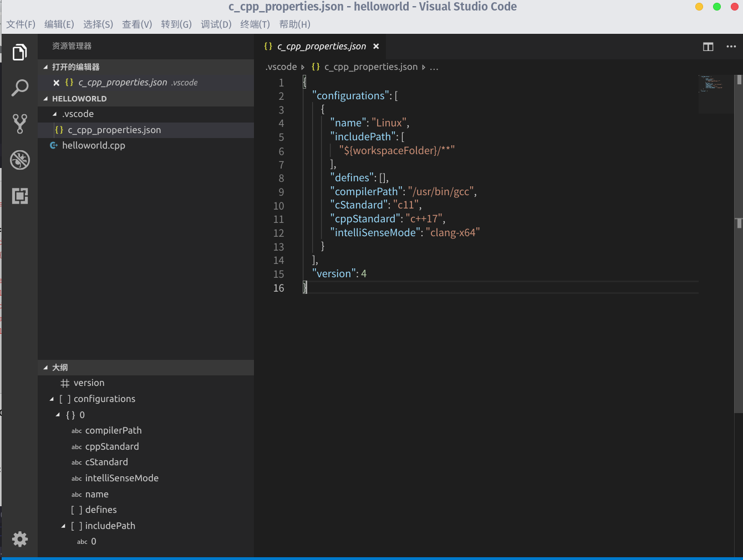This screenshot has width=743, height=560.
Task: Open the Selection menu (选择)
Action: pyautogui.click(x=98, y=24)
